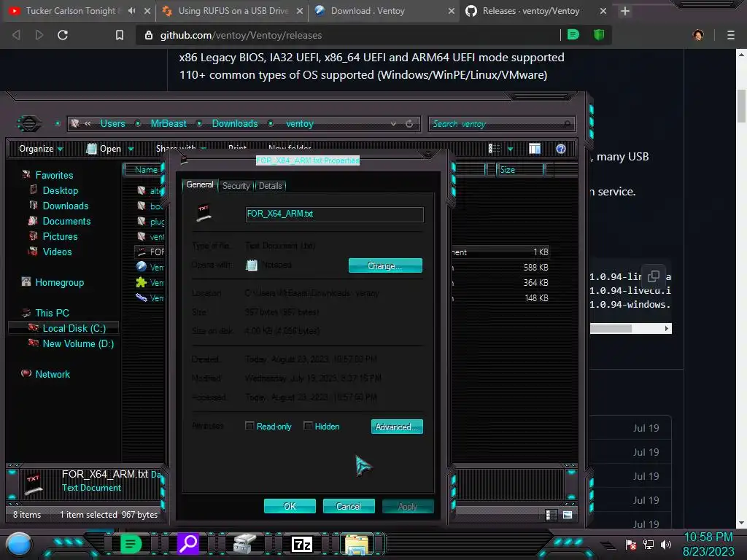
Task: Click the Apply button
Action: point(408,506)
